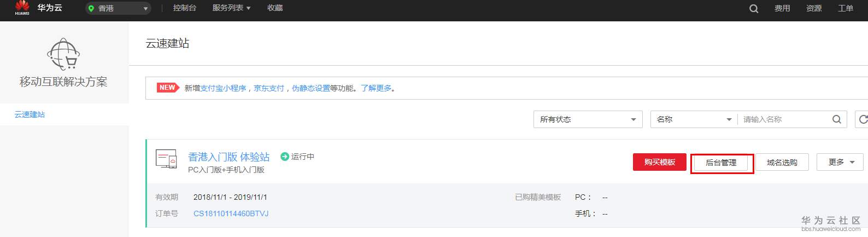Open the 资源 menu
The image size is (868, 237).
pyautogui.click(x=814, y=8)
